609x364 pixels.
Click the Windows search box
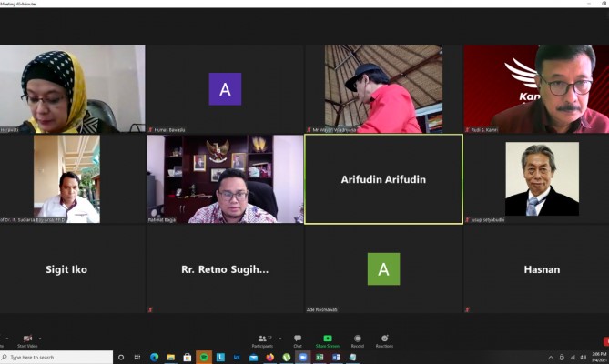59,358
